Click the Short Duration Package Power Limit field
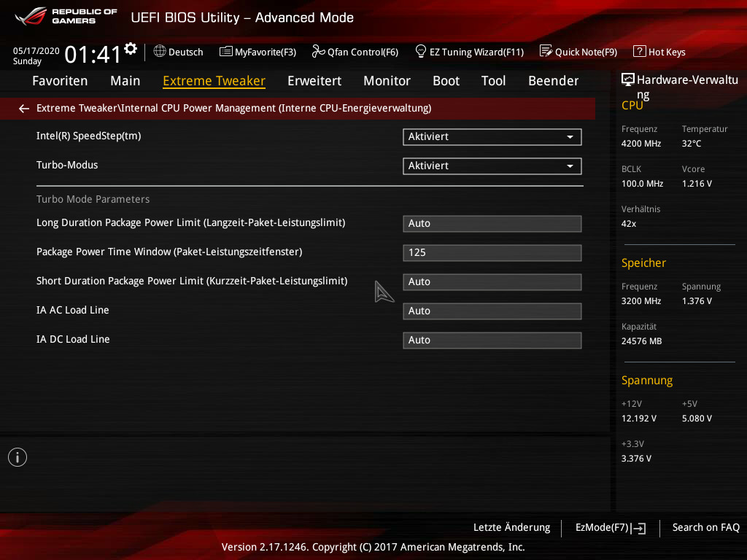747x560 pixels. tap(492, 281)
